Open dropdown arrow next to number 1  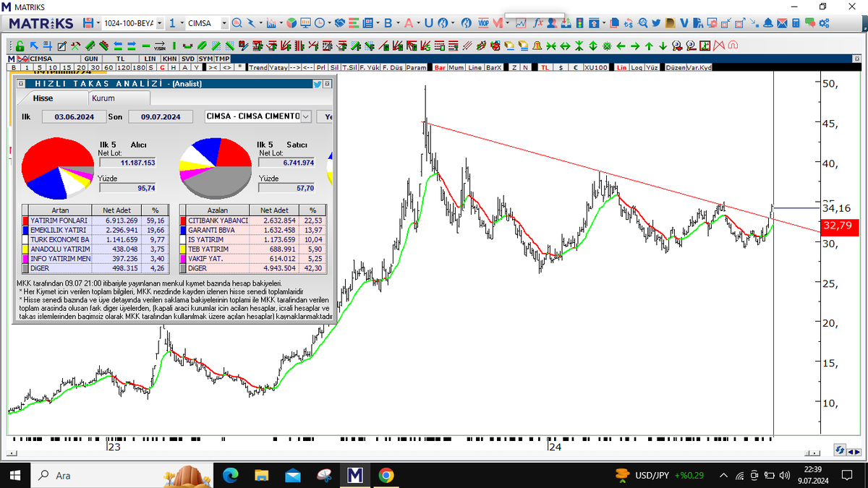pyautogui.click(x=182, y=23)
